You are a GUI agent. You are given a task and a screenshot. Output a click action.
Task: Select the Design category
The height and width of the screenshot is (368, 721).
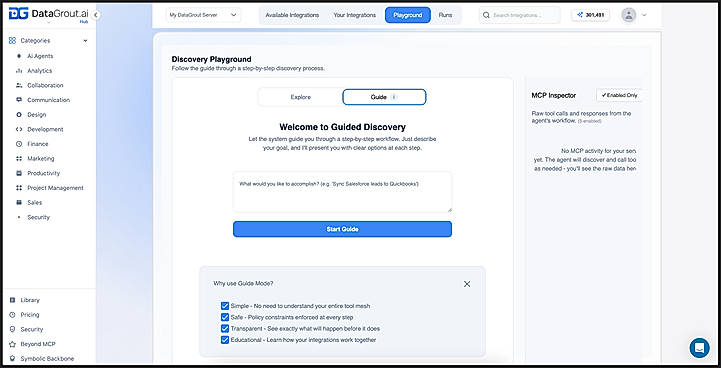click(37, 115)
